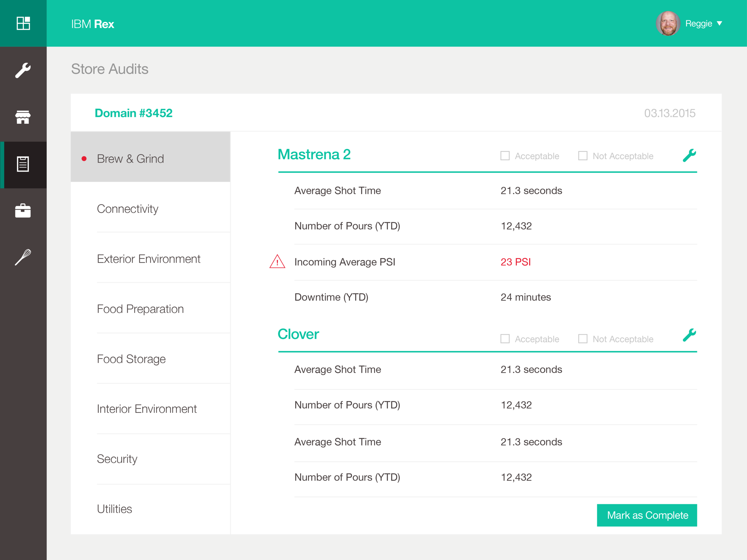Click the Downtime (YTD) label
Image resolution: width=747 pixels, height=560 pixels.
331,297
